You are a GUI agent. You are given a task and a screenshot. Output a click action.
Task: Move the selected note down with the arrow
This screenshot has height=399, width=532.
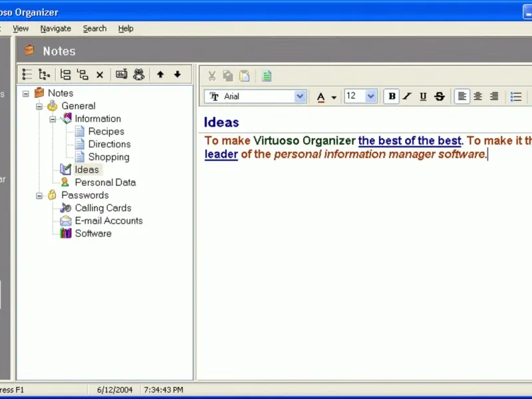click(x=178, y=74)
